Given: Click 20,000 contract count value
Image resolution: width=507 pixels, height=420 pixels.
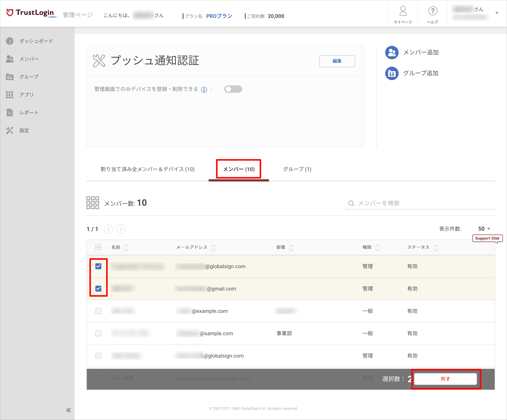Looking at the screenshot, I should tap(276, 16).
